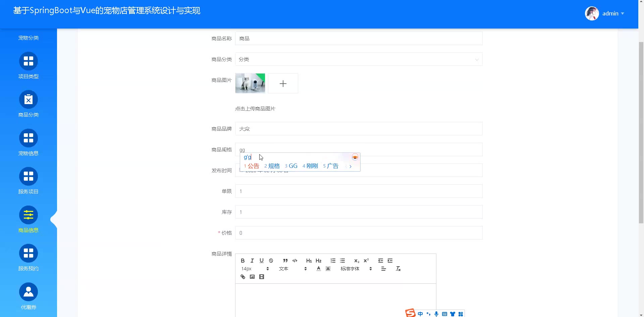
Task: Show the next page of IME candidates
Action: coord(351,166)
